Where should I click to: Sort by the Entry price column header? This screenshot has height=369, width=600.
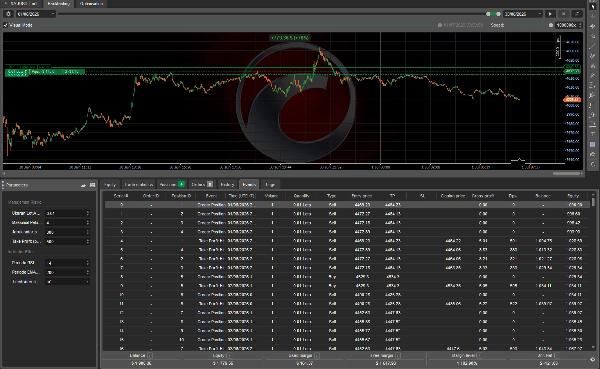click(362, 196)
